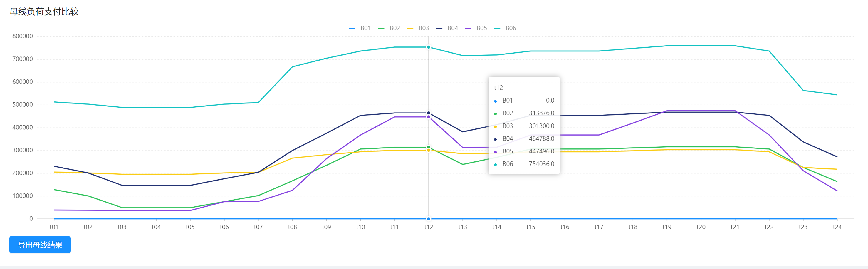Screen dimensions: 868x269
Task: Select the B03 yellow data point at t12
Action: [429, 150]
